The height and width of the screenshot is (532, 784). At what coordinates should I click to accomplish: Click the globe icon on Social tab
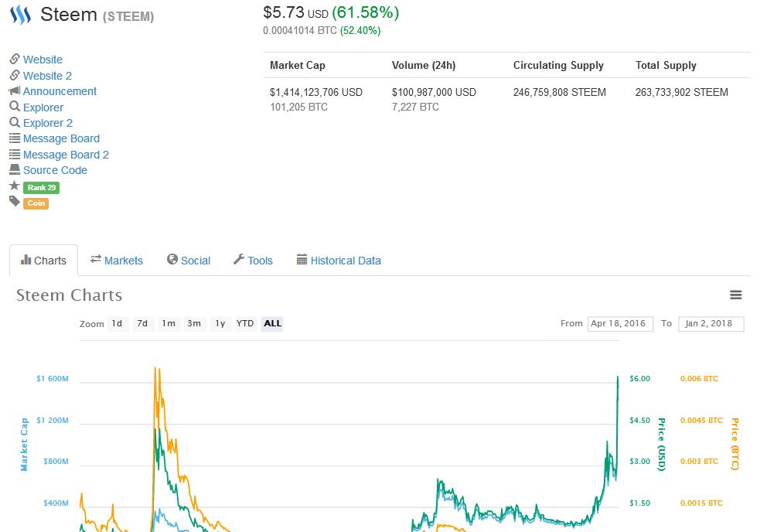click(x=172, y=259)
